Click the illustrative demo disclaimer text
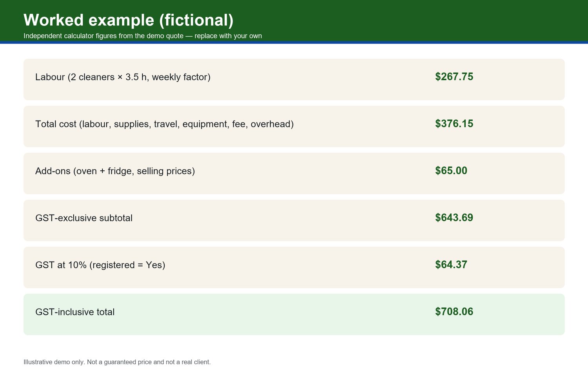 click(117, 362)
